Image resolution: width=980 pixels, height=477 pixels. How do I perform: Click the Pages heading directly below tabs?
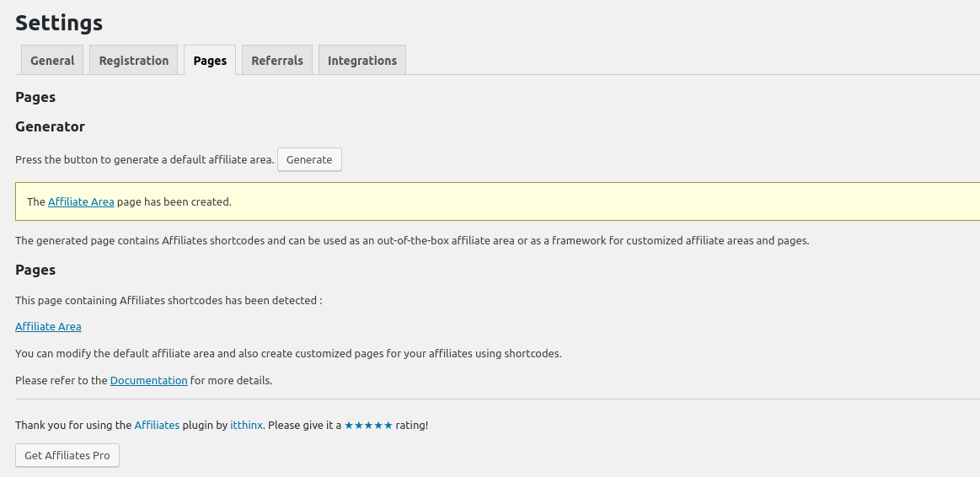click(x=35, y=97)
